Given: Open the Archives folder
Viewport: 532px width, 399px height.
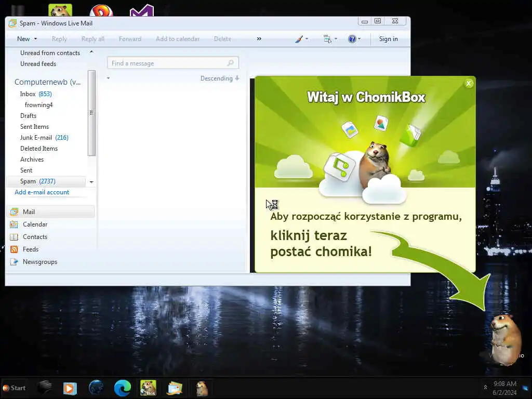Looking at the screenshot, I should click(32, 159).
